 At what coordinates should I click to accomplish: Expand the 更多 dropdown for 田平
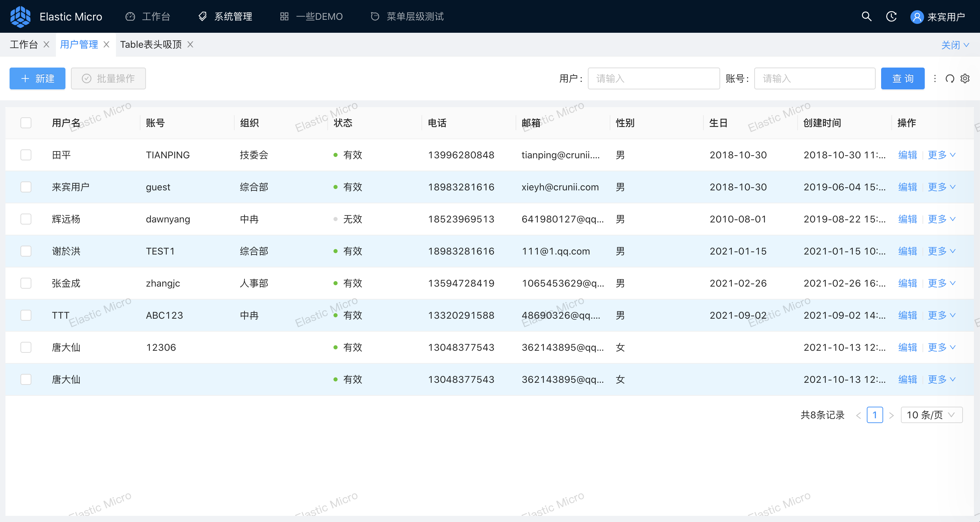tap(941, 155)
